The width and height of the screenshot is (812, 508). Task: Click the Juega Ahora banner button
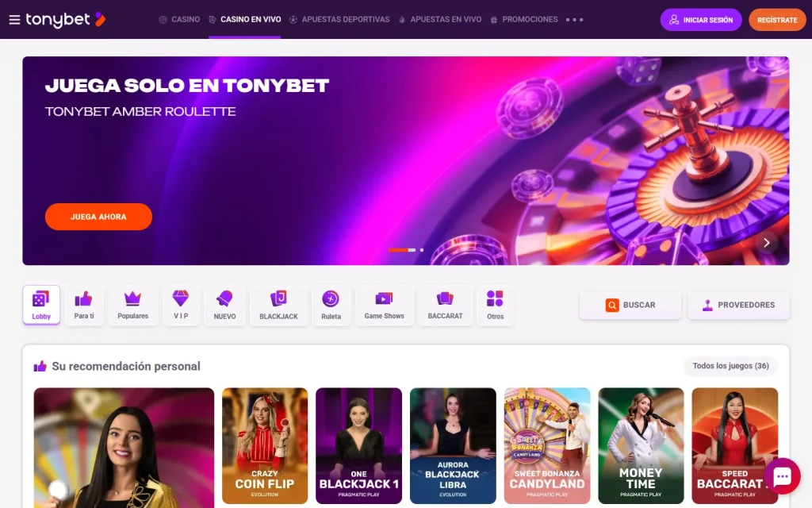click(98, 217)
